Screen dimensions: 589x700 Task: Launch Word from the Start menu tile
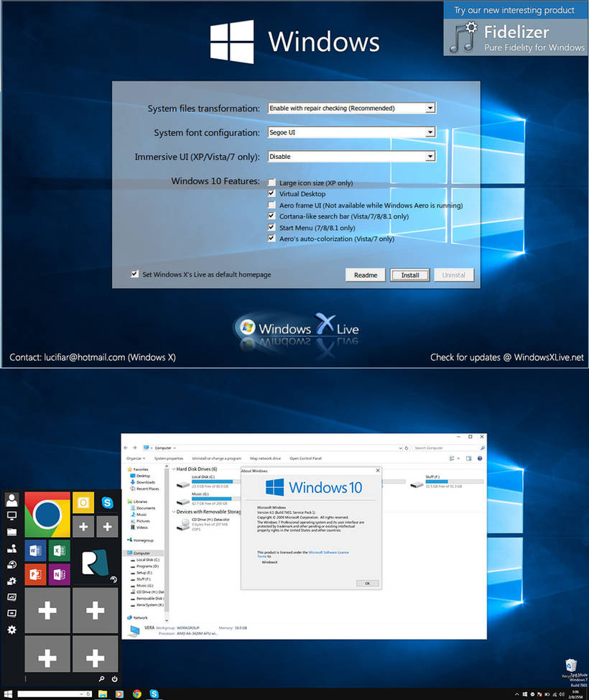35,551
